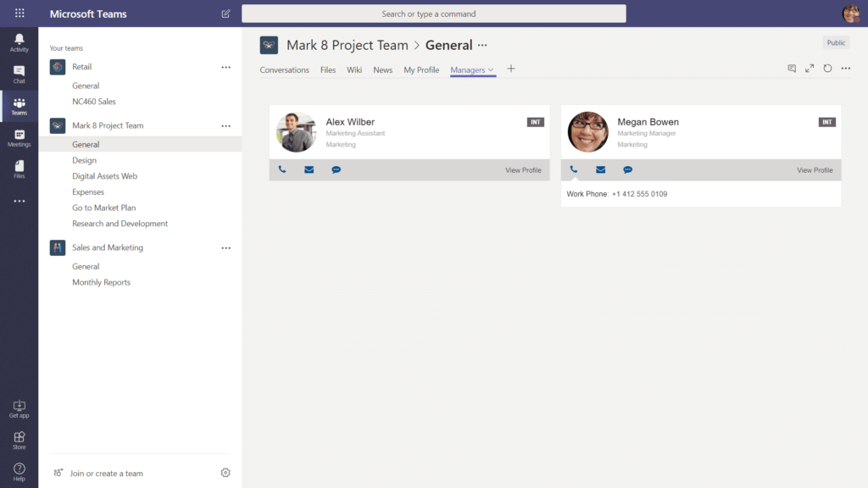This screenshot has width=868, height=488.
Task: Start a new chat with compose icon
Action: tap(225, 14)
